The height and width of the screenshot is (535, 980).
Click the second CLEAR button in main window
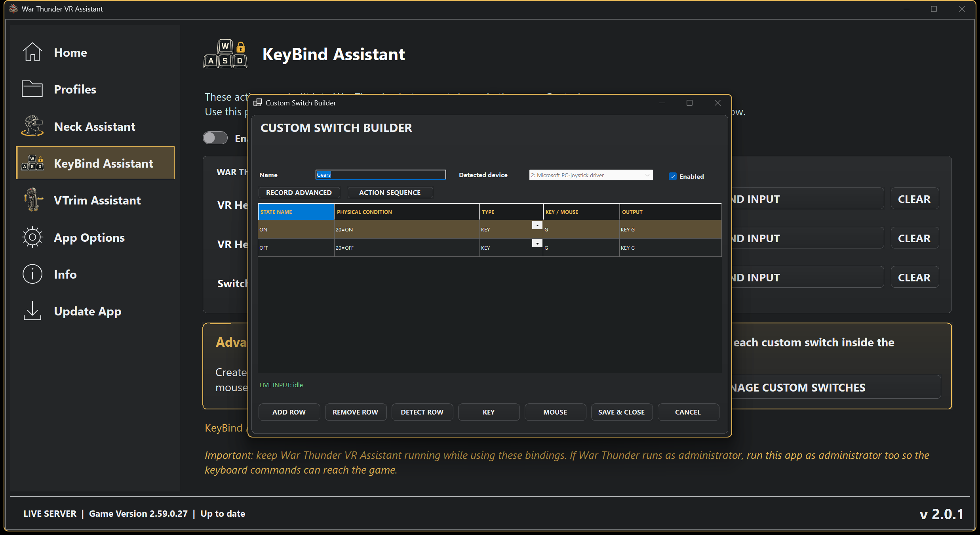point(914,238)
